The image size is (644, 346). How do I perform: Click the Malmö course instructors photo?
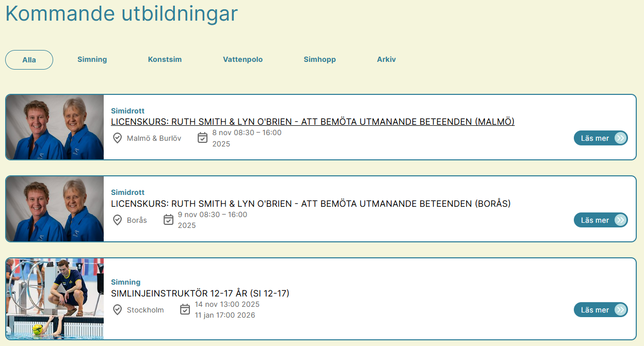(55, 127)
